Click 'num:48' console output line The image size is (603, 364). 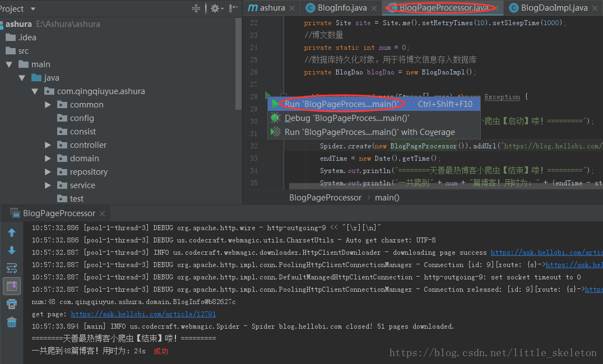click(133, 302)
